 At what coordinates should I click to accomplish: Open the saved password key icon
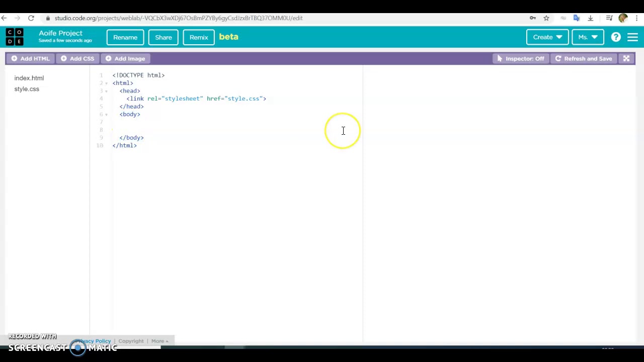coord(532,18)
